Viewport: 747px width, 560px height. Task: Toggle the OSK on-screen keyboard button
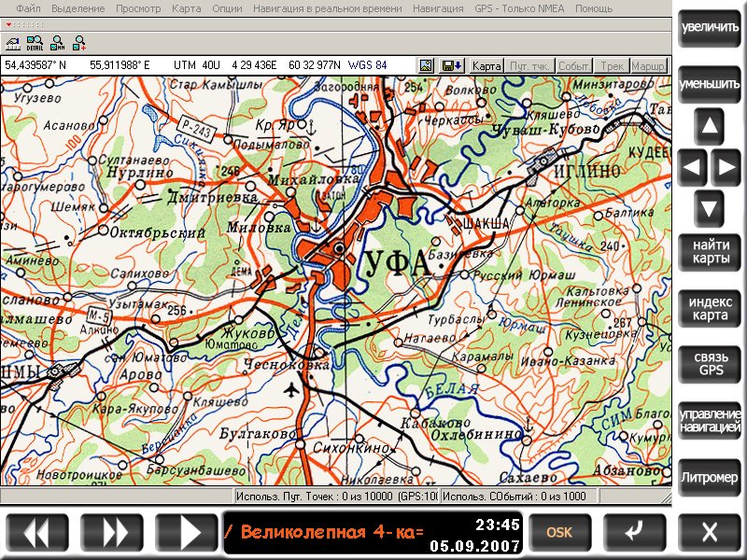[559, 532]
